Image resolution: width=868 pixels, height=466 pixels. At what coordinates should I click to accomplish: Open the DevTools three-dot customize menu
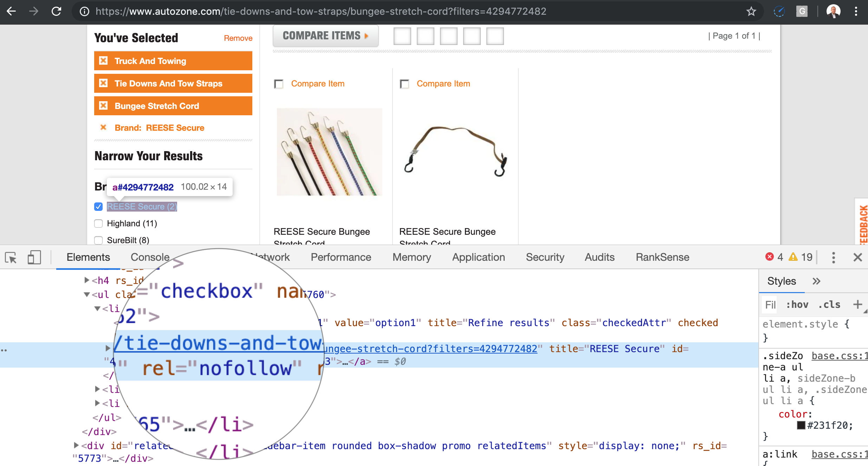click(x=833, y=258)
